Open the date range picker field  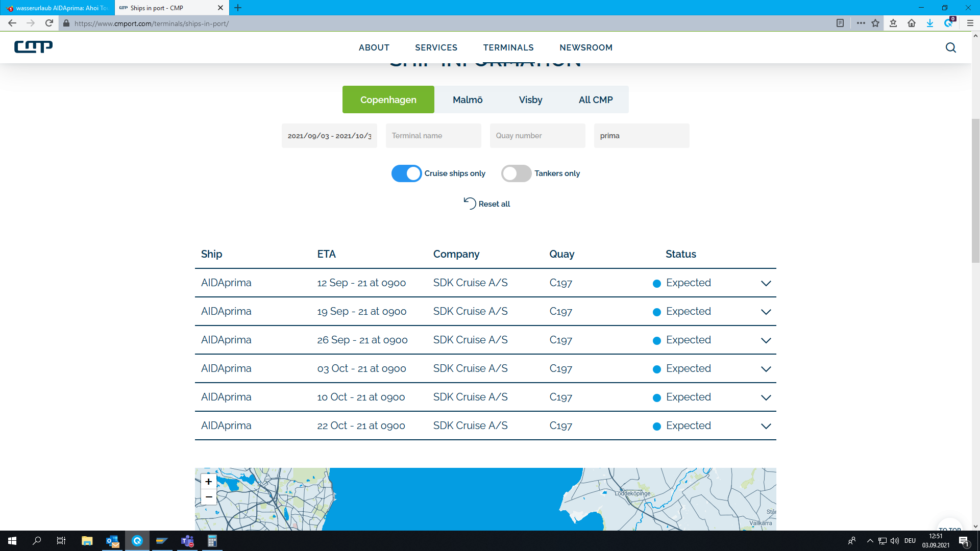329,136
